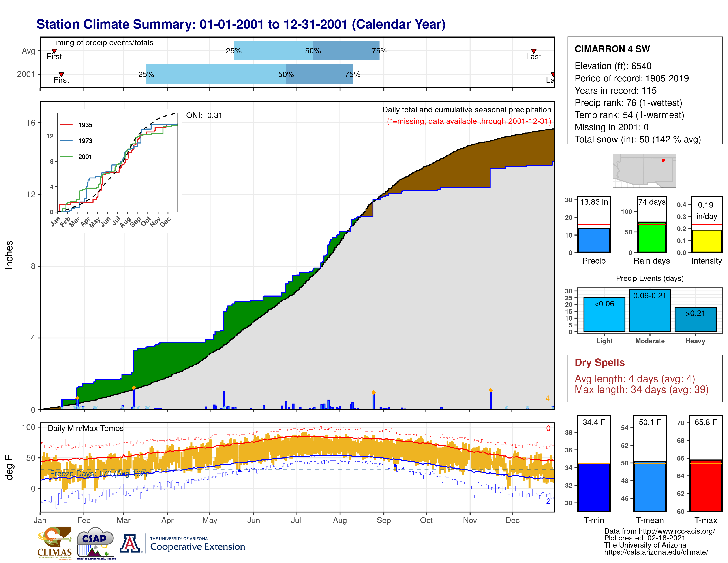Click the red 1935 legend line

coord(66,125)
